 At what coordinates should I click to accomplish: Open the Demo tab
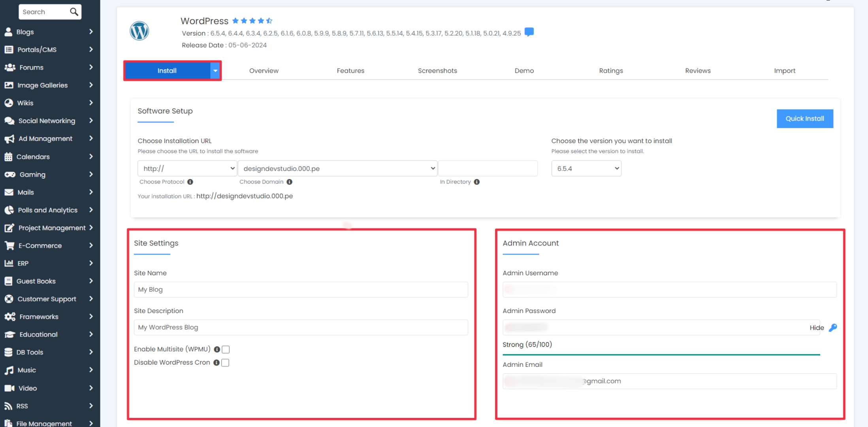coord(524,71)
